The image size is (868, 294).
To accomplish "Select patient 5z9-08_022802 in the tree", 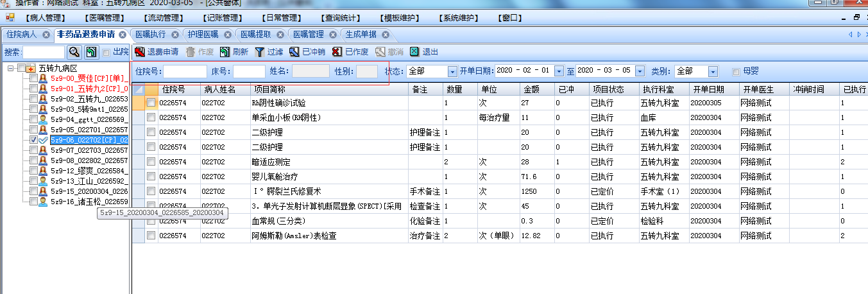I will tap(89, 160).
